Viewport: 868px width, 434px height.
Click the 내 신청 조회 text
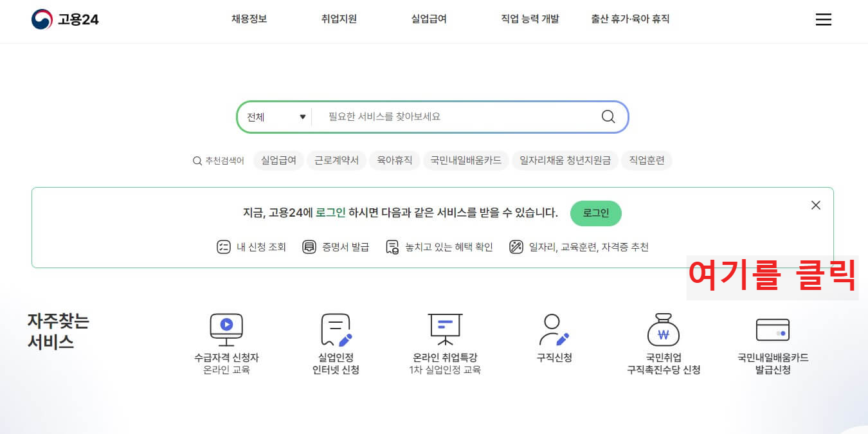(x=261, y=247)
